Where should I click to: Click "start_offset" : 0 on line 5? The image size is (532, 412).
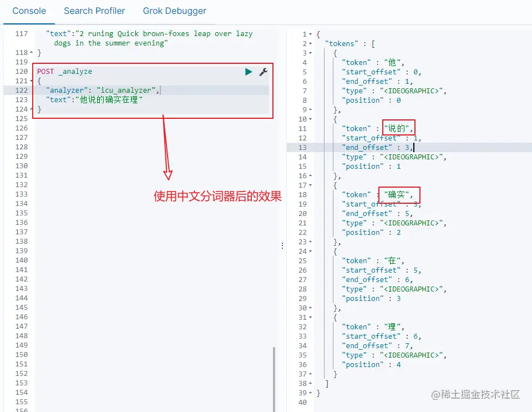[x=381, y=72]
